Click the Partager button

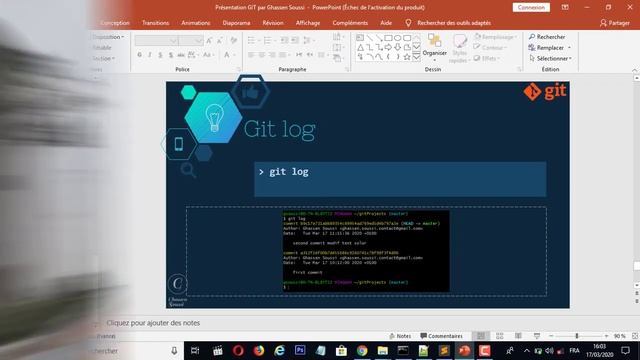[x=614, y=23]
